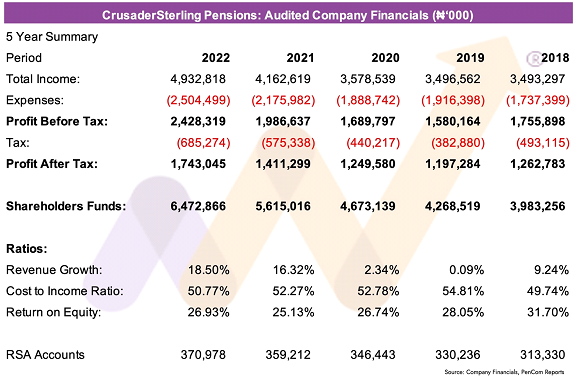Select the 2019 period heading

[470, 58]
